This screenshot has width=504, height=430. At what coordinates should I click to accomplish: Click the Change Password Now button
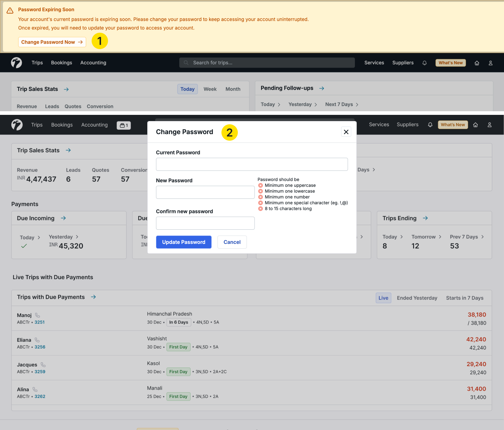click(52, 42)
